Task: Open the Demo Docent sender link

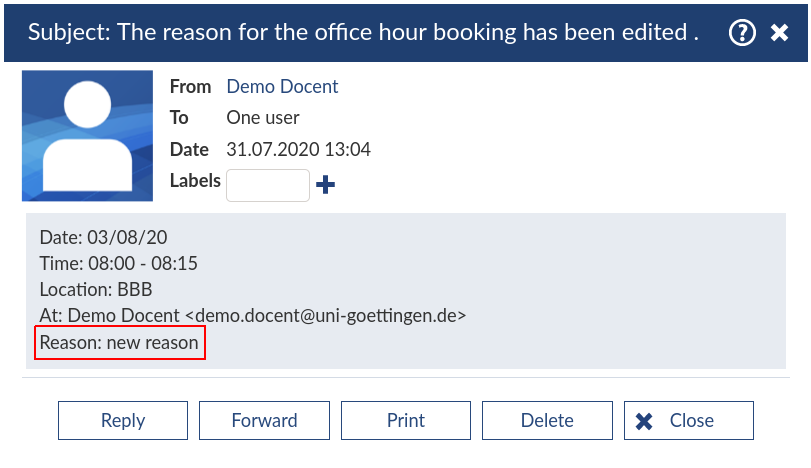Action: click(282, 87)
